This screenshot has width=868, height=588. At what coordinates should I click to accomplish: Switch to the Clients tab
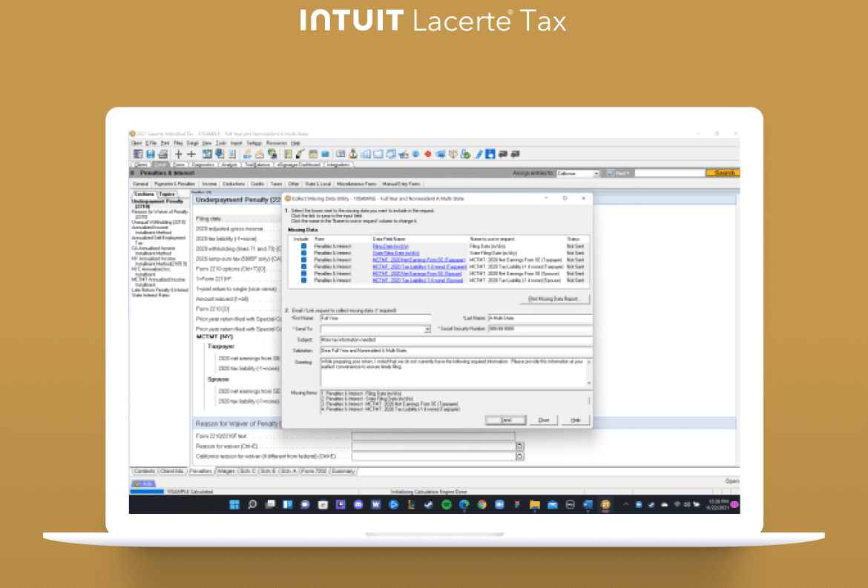coord(141,165)
